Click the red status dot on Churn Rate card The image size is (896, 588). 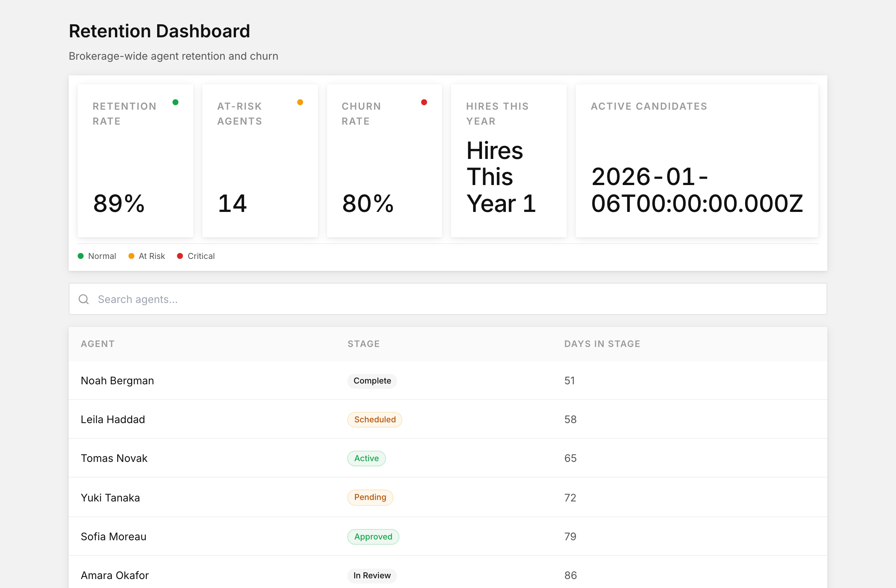(x=424, y=102)
